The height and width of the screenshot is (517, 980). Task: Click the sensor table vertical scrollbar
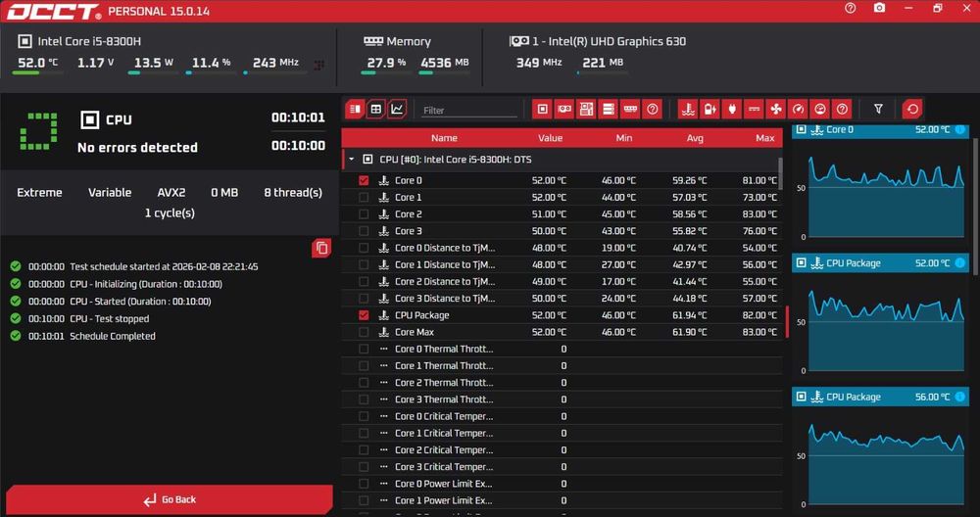tap(780, 173)
